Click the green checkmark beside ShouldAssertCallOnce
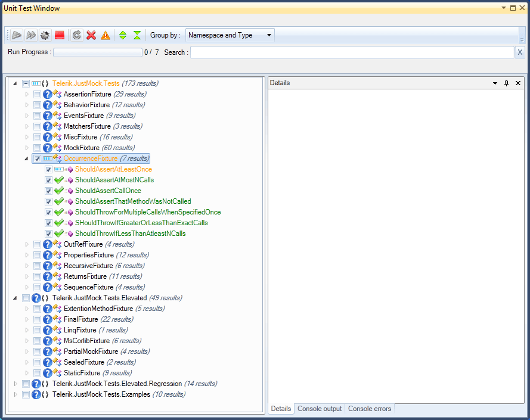The height and width of the screenshot is (420, 530). click(x=59, y=191)
